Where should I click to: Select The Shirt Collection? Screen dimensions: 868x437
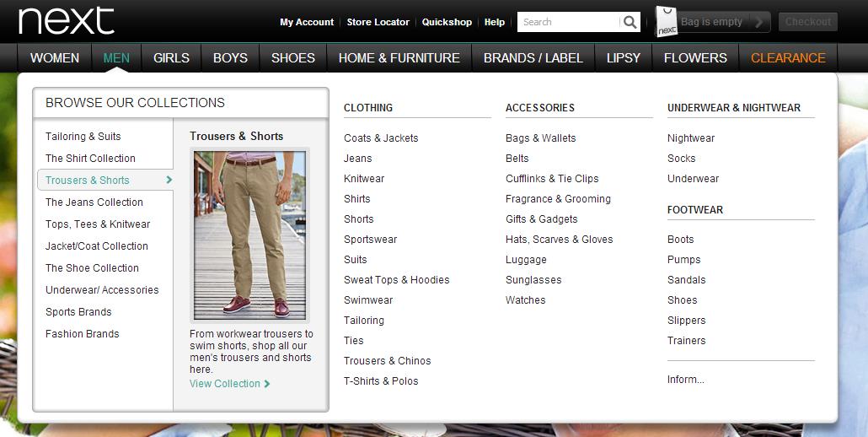(x=90, y=158)
